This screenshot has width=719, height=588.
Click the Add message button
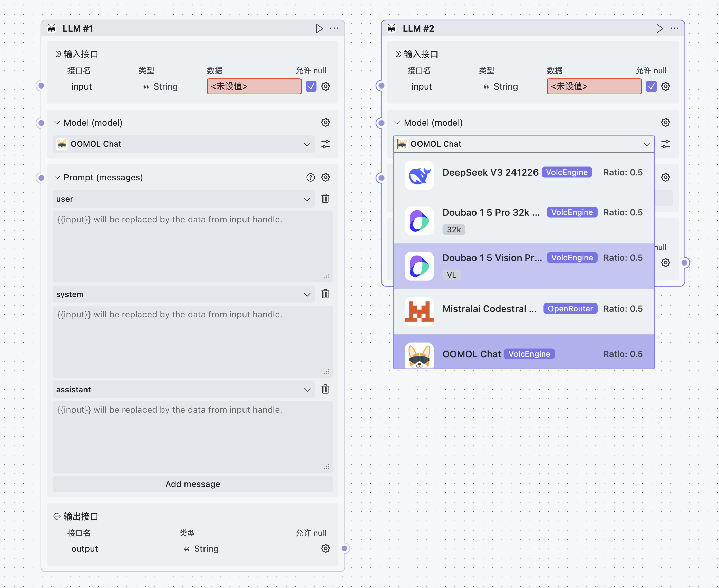click(x=193, y=484)
